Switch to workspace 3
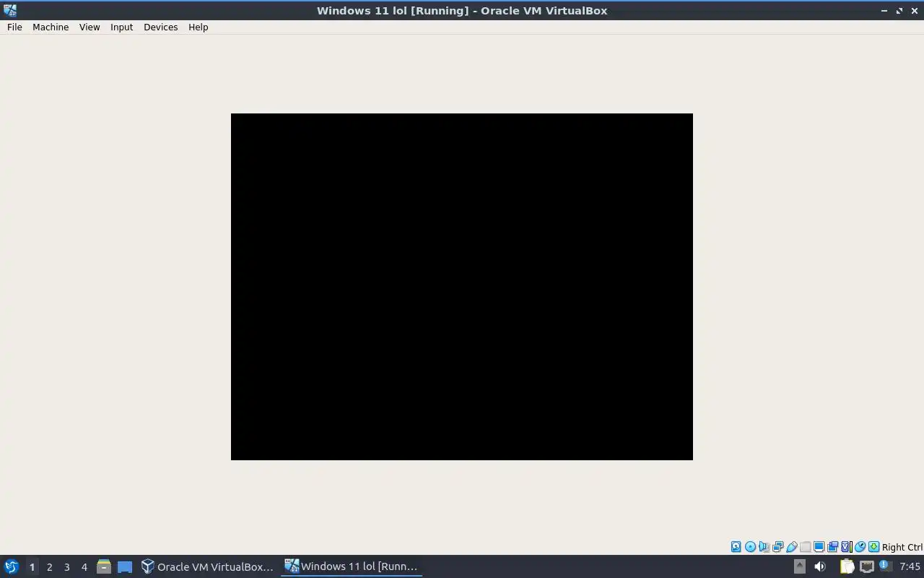Viewport: 924px width, 578px height. tap(66, 566)
